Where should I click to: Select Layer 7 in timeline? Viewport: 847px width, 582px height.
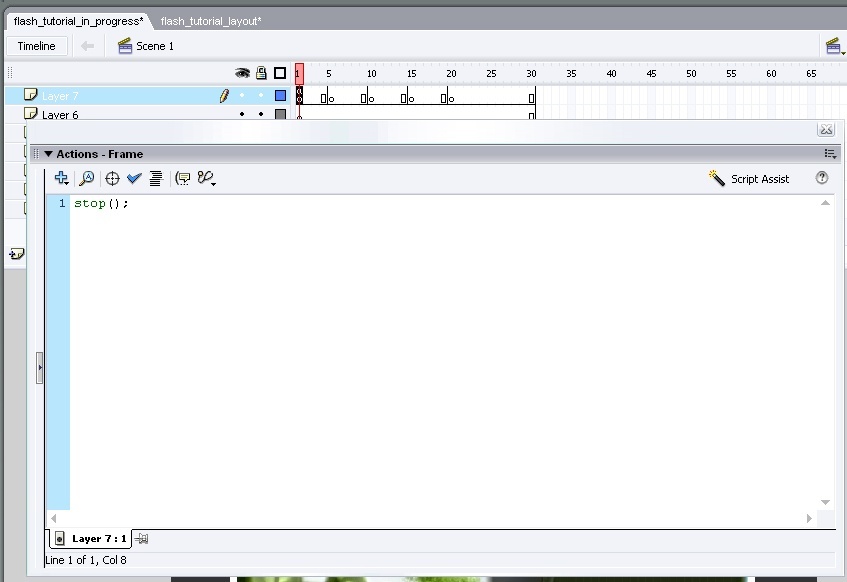click(x=60, y=96)
